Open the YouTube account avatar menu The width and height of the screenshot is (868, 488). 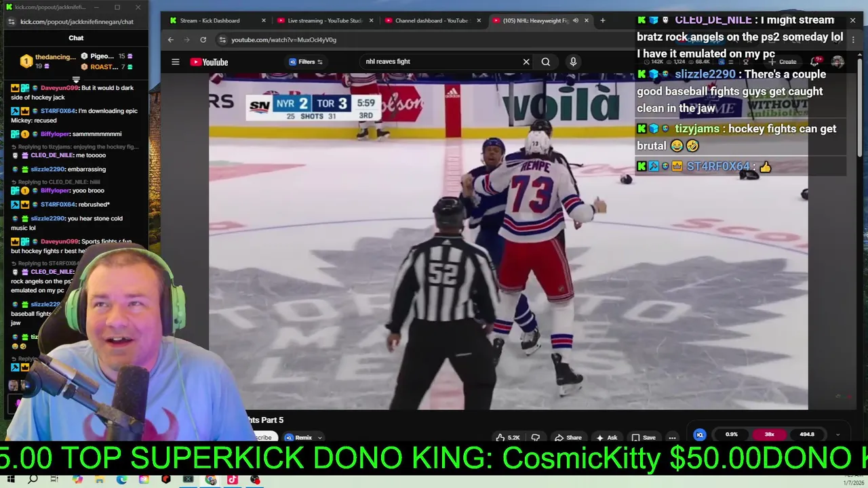tap(838, 62)
